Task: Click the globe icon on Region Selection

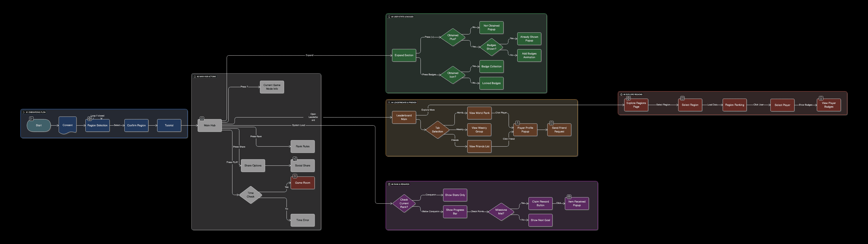Action: (x=90, y=119)
